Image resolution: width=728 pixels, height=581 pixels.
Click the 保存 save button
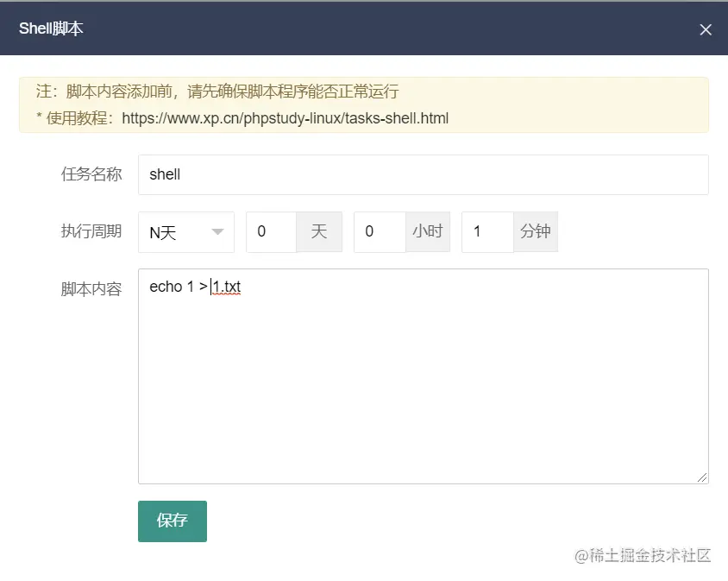pos(173,521)
